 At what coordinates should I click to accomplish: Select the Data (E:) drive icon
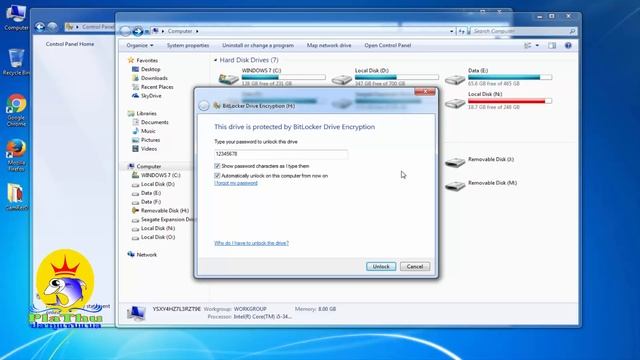pyautogui.click(x=455, y=80)
